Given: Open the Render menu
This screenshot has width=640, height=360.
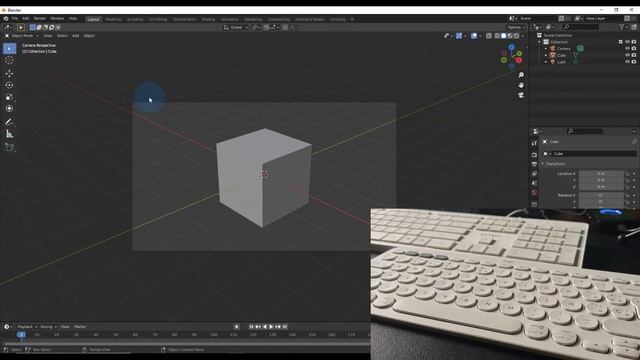Looking at the screenshot, I should pyautogui.click(x=40, y=19).
